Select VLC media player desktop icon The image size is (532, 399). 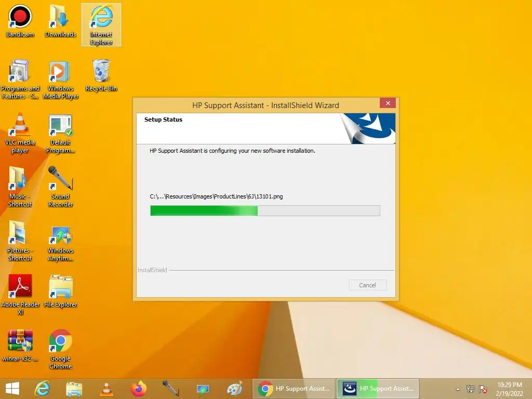(20, 133)
